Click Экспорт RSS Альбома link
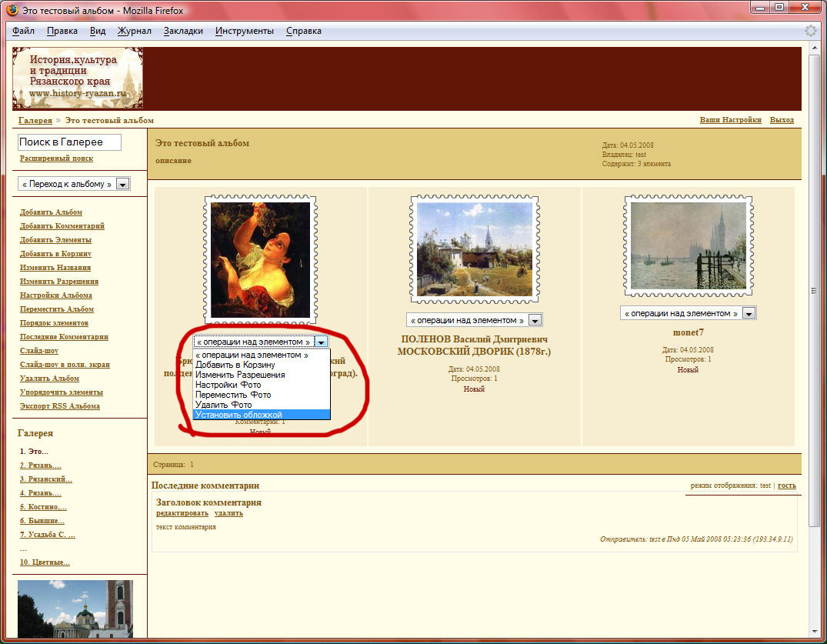The width and height of the screenshot is (827, 644). click(x=60, y=406)
